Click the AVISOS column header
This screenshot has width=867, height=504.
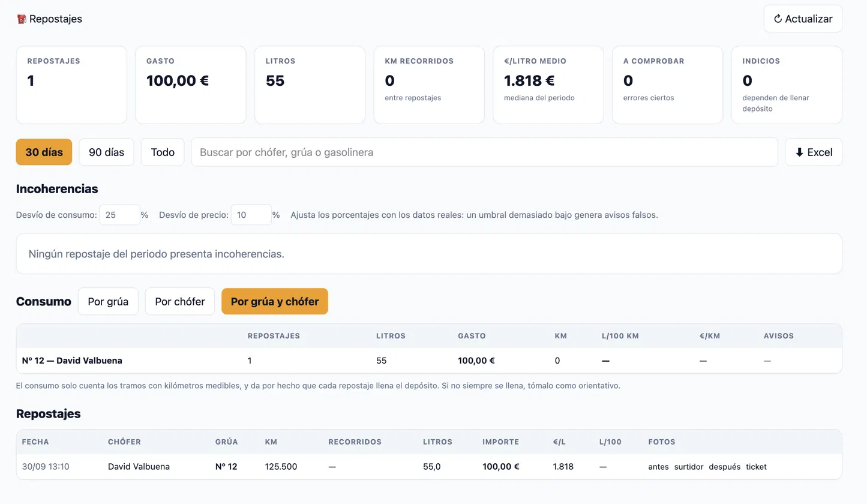point(779,336)
